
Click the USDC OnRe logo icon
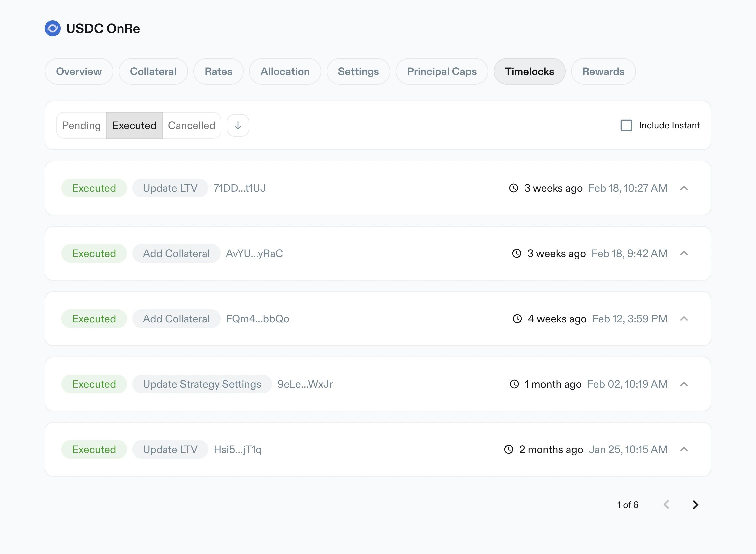[53, 29]
